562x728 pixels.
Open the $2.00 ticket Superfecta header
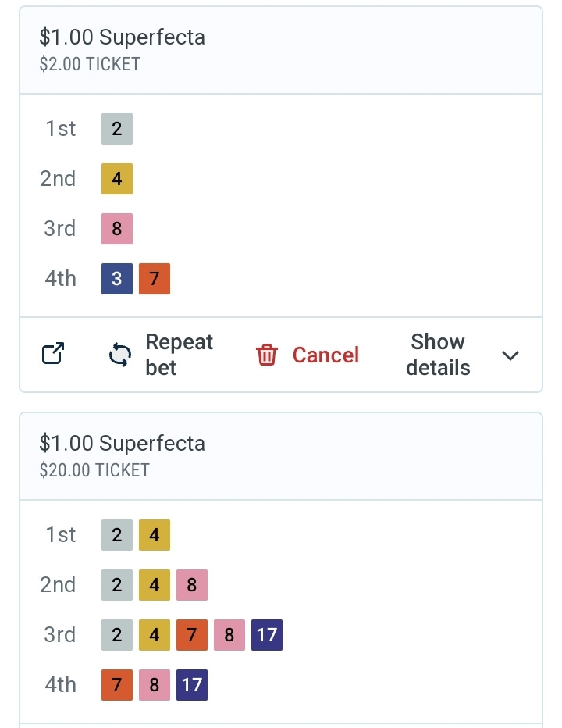tap(281, 50)
